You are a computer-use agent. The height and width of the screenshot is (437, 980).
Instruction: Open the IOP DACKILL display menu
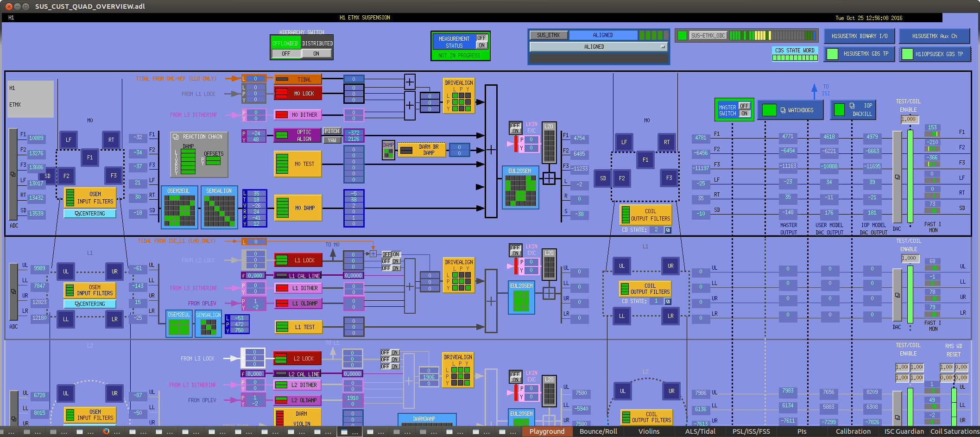click(x=853, y=110)
